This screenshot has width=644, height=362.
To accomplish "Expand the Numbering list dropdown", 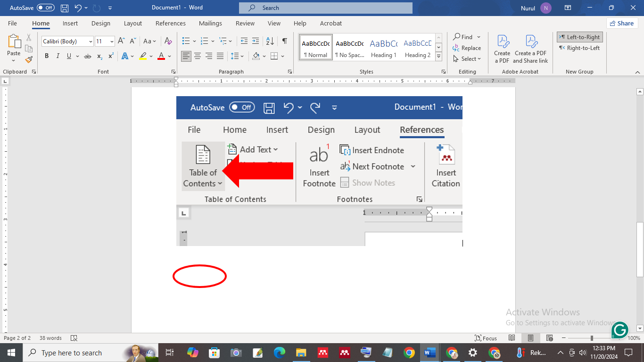I will click(213, 41).
